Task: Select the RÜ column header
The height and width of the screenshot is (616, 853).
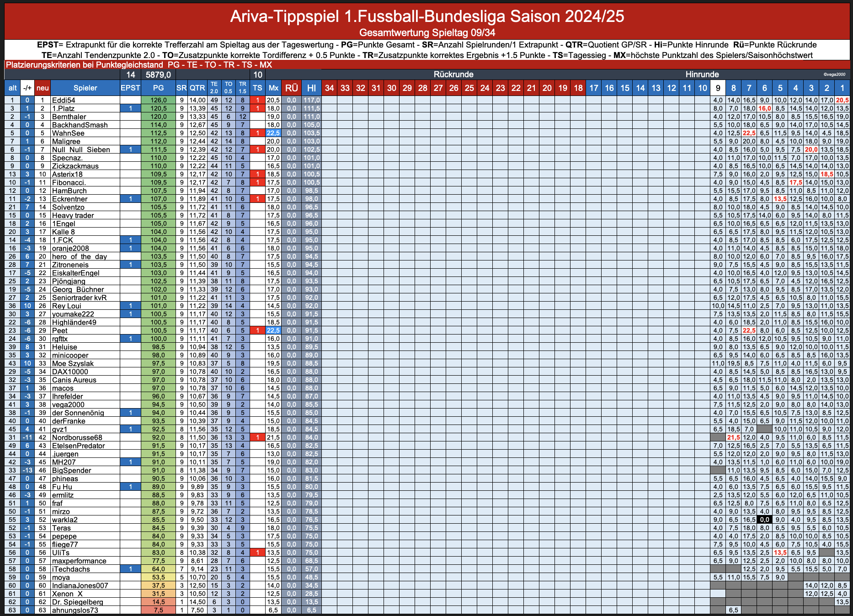Action: (x=291, y=88)
